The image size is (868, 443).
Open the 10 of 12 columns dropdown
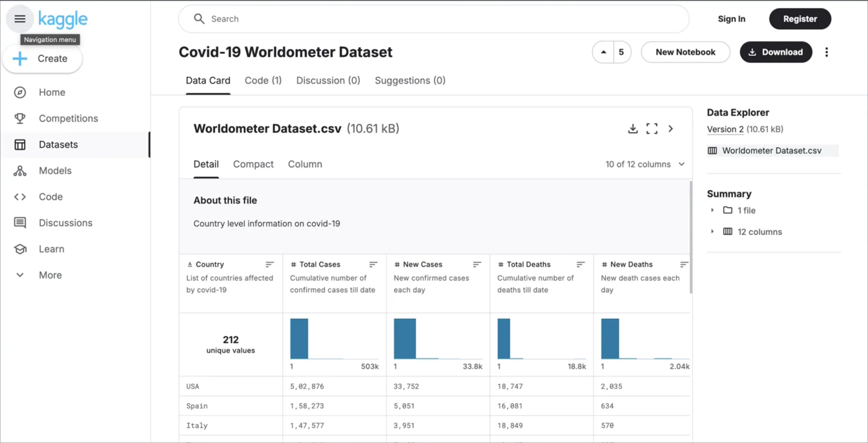[645, 164]
